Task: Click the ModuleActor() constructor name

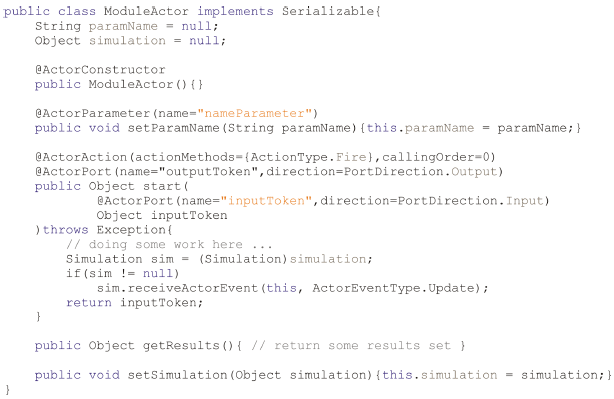Action: click(x=131, y=84)
